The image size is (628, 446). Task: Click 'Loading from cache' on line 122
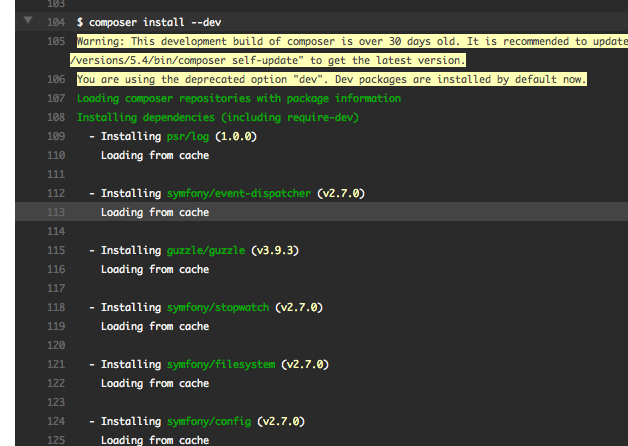(x=155, y=384)
